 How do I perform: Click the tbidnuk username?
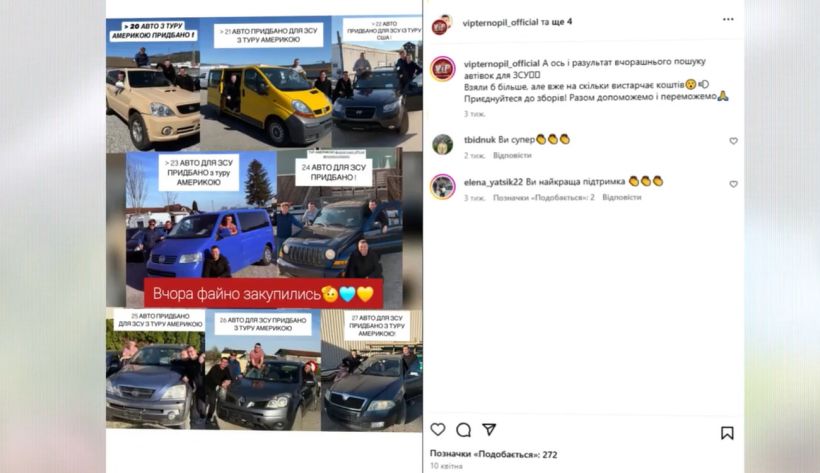click(x=480, y=140)
